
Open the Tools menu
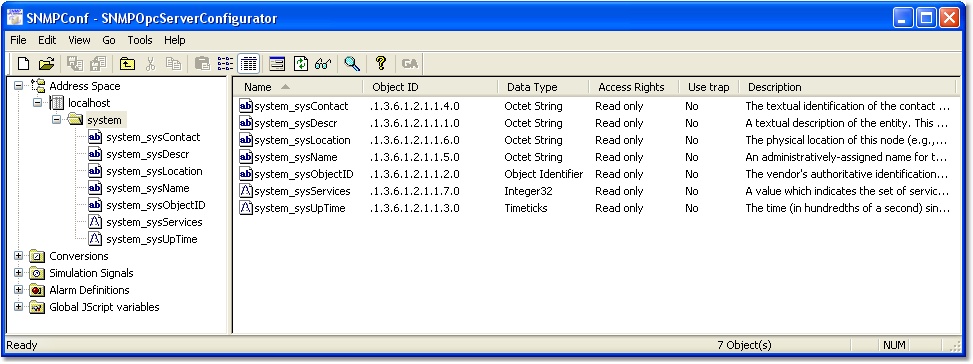click(x=140, y=40)
